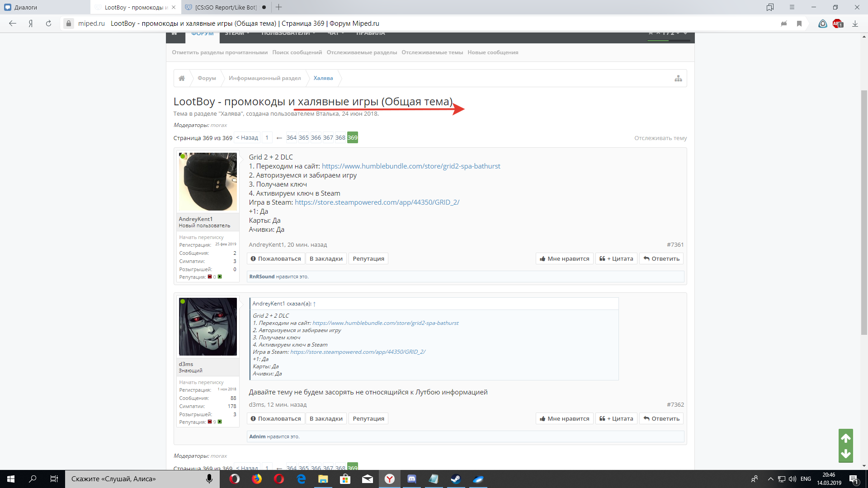Reload the page with the refresh icon

click(x=48, y=23)
